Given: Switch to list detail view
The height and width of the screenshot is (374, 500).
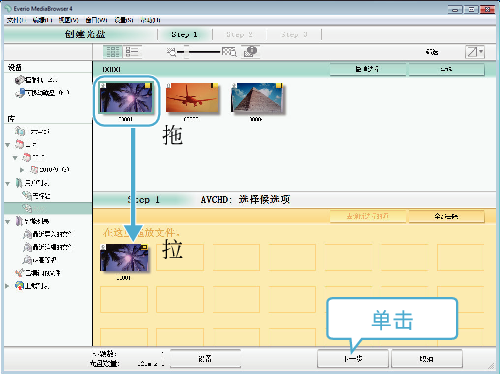Looking at the screenshot, I should click(132, 52).
